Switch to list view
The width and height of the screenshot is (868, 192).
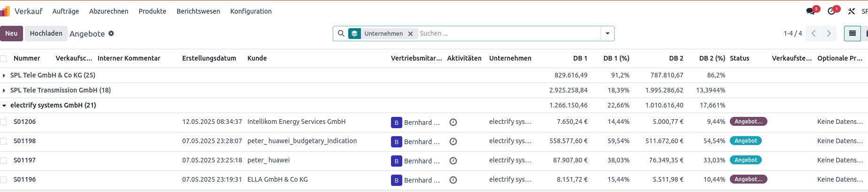(852, 33)
